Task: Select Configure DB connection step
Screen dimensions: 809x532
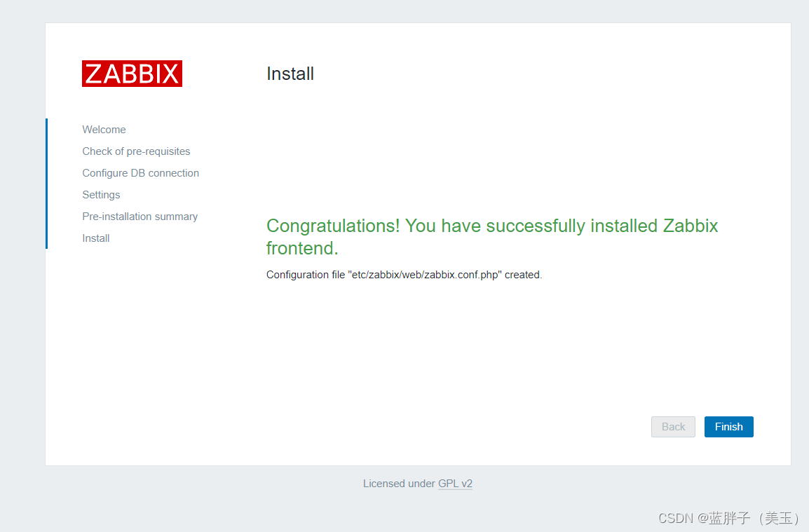Action: [140, 173]
